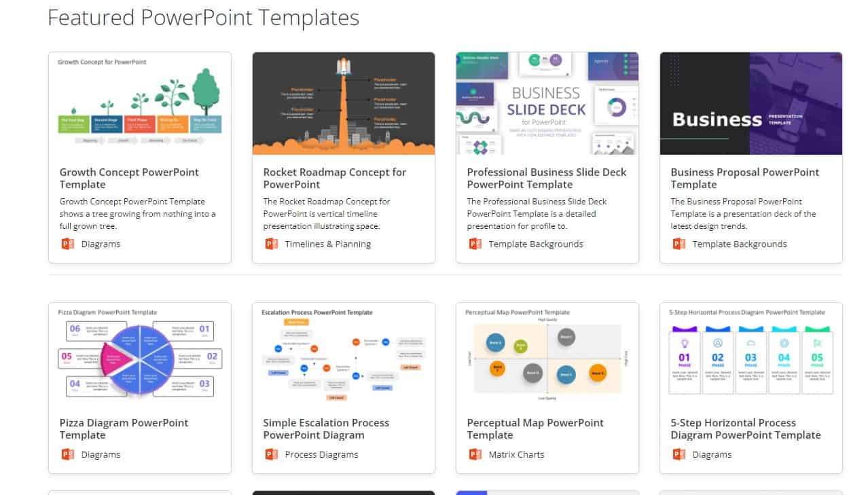Image resolution: width=868 pixels, height=495 pixels.
Task: Open Business Proposal PowerPoint Template title
Action: click(x=744, y=178)
